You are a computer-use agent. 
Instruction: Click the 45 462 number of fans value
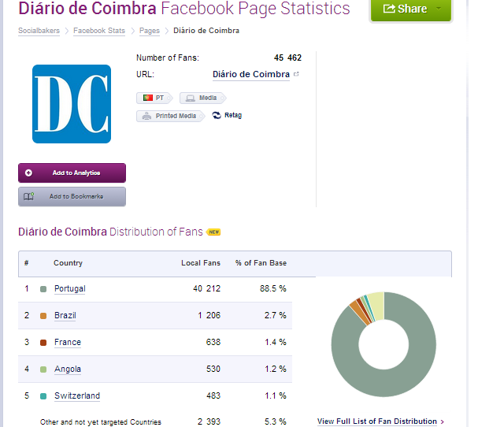coord(287,58)
